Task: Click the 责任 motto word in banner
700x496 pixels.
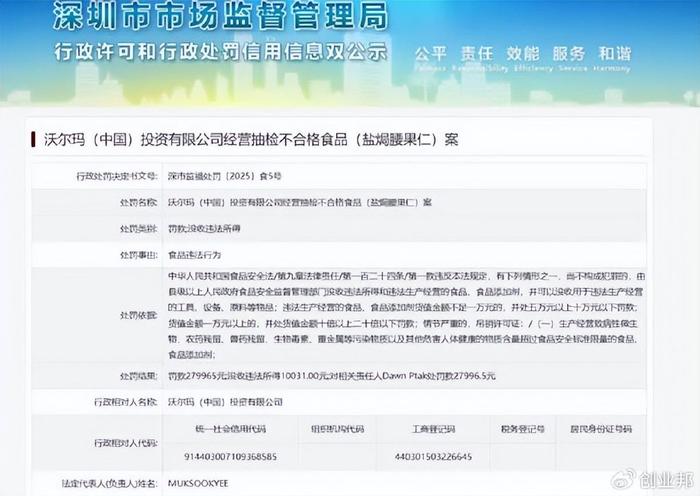Action: 476,54
